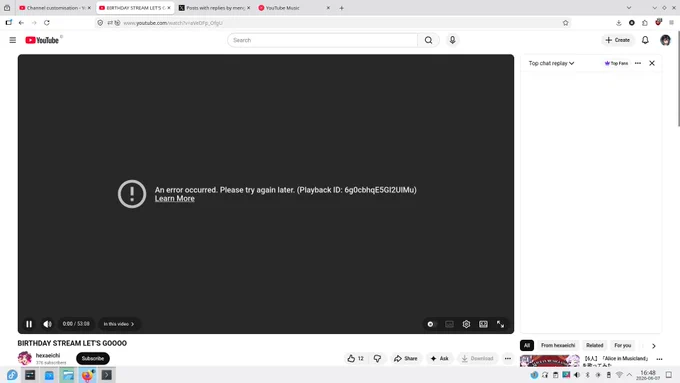Viewport: 680px width, 383px height.
Task: Open Alice in Musicland video thumbnail
Action: point(550,360)
